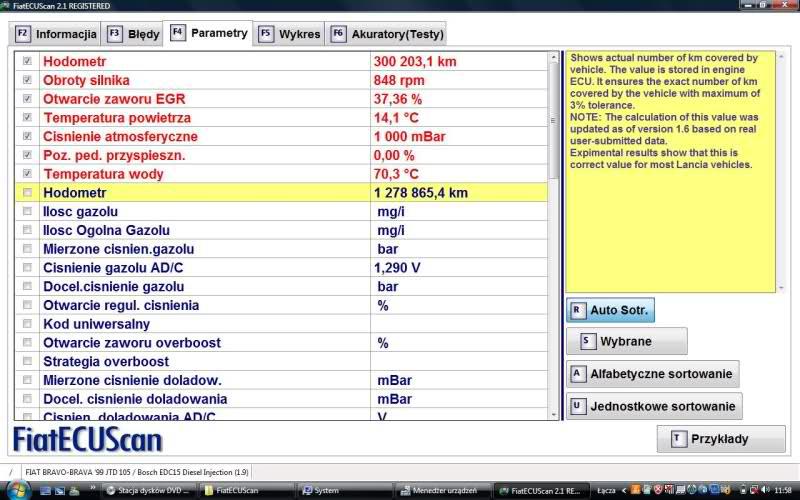The height and width of the screenshot is (500, 800).
Task: Select Otwarcie zaworu EGR row name
Action: click(114, 99)
